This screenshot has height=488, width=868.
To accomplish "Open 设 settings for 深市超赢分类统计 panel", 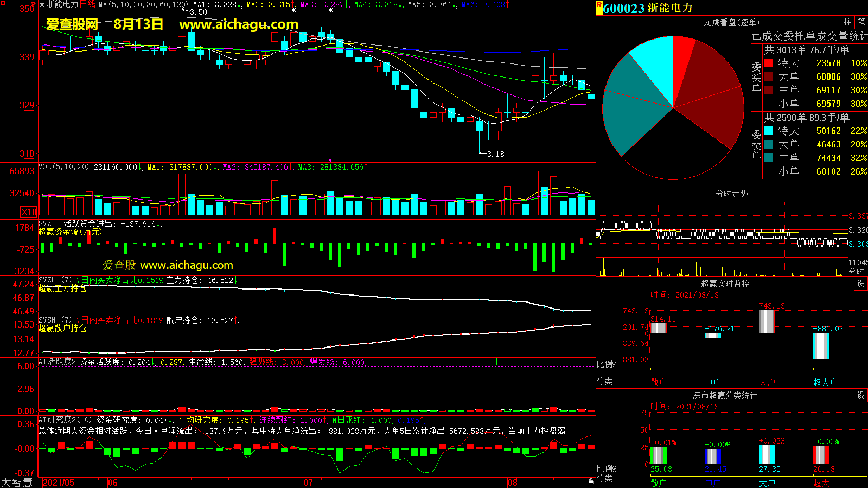I will click(860, 395).
